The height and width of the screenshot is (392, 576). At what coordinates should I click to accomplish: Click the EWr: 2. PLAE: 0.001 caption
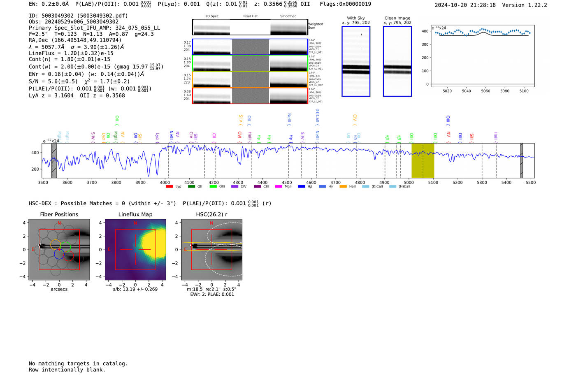pos(212,295)
